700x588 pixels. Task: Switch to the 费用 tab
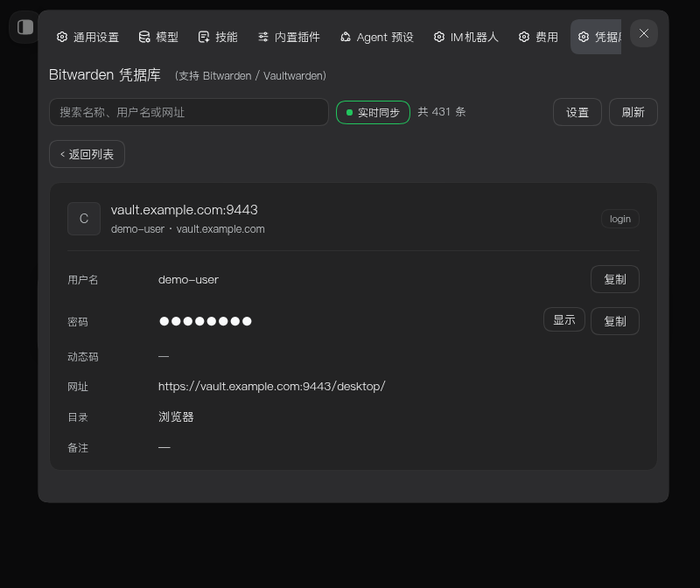pyautogui.click(x=538, y=37)
